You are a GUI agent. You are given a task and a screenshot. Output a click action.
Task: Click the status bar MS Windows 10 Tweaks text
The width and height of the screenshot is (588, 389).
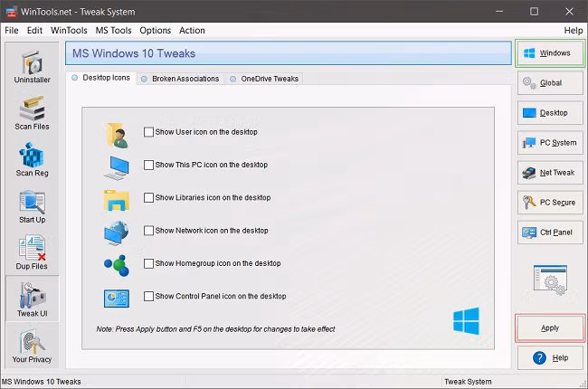[42, 382]
